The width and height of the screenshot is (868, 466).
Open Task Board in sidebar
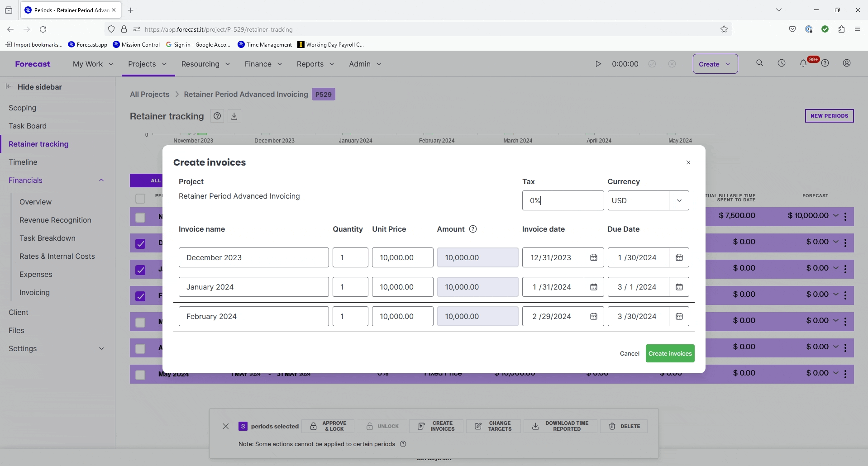28,126
